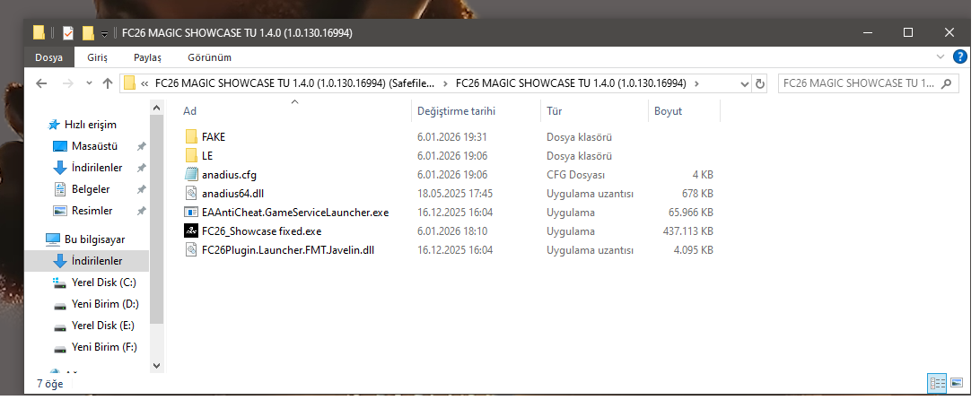The width and height of the screenshot is (980, 400).
Task: Click file name EAAntiCheat.GameServiceLauncher.exe
Action: tap(295, 213)
